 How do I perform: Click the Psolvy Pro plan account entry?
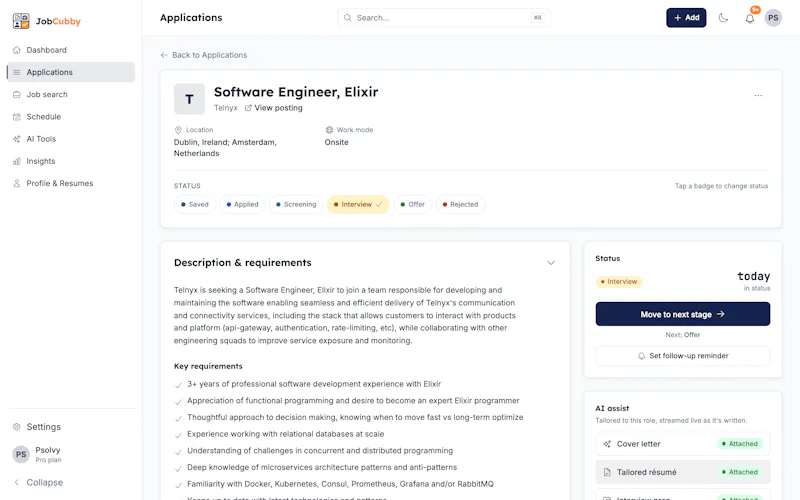pyautogui.click(x=71, y=454)
